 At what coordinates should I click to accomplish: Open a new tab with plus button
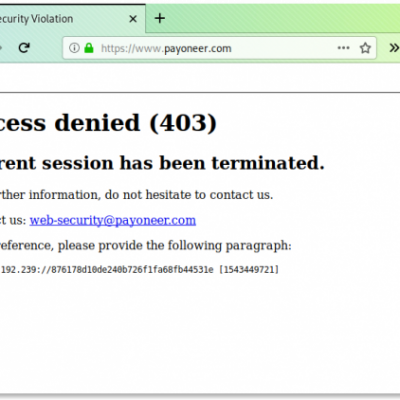coord(160,18)
